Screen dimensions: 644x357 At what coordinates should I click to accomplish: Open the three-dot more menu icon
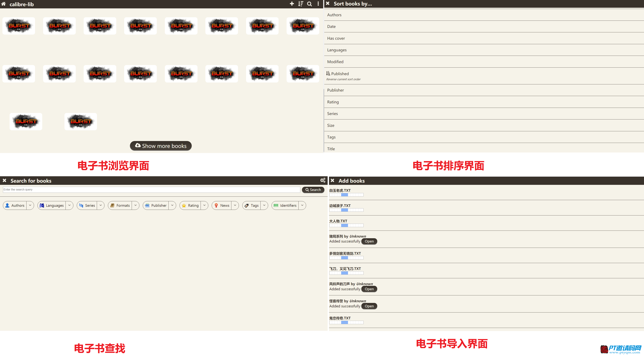pos(318,4)
